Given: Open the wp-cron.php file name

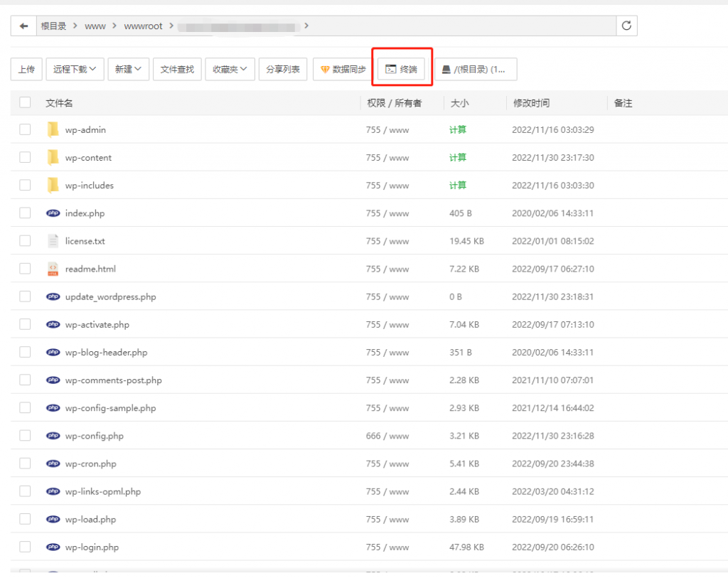Looking at the screenshot, I should [90, 464].
